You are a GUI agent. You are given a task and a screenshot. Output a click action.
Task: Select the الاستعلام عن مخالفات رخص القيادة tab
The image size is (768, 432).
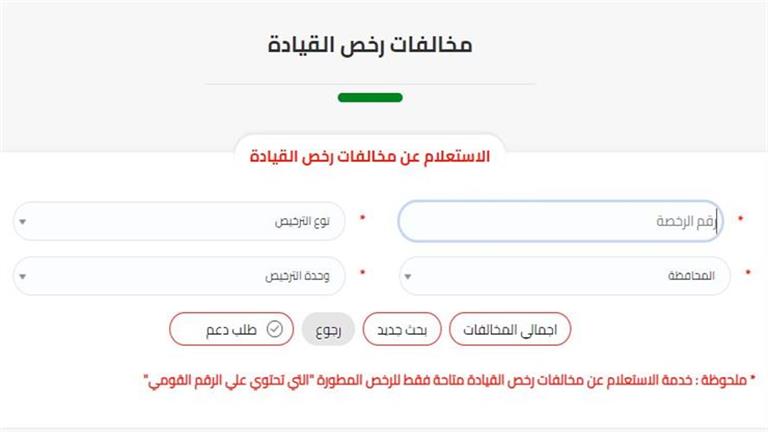(x=369, y=158)
